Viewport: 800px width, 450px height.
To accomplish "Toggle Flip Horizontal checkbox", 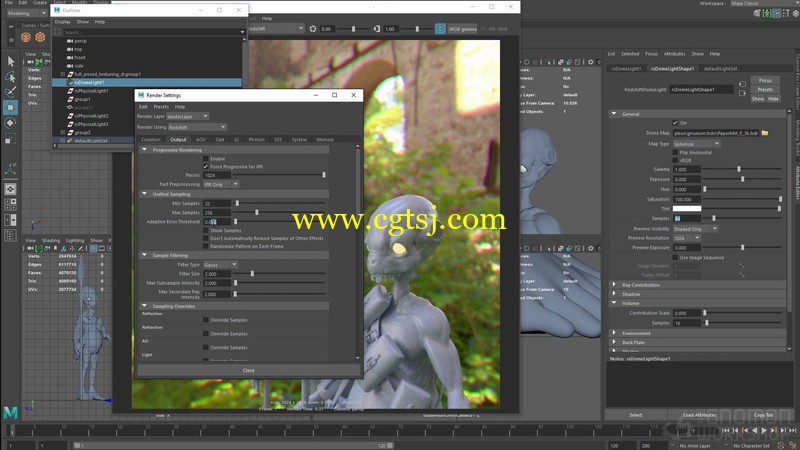I will 675,153.
